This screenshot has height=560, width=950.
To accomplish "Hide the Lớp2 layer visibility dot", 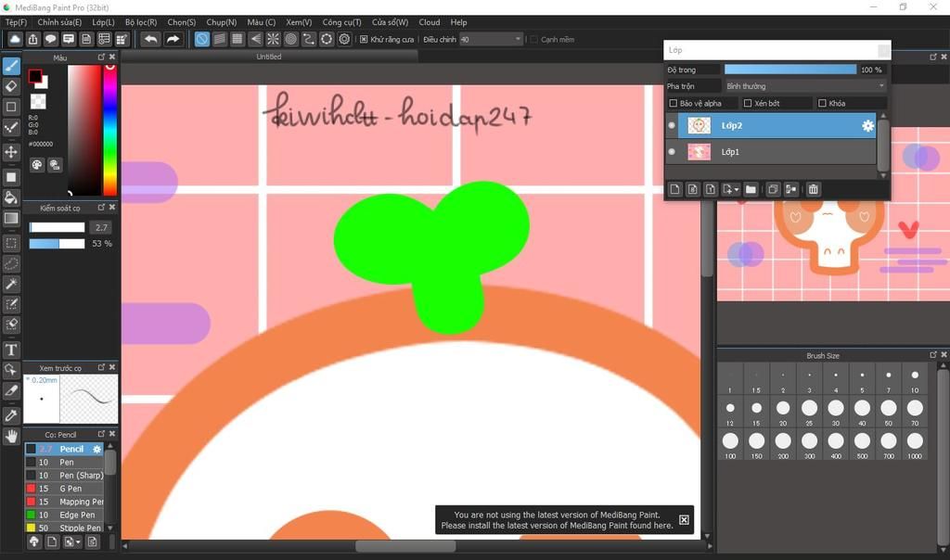I will coord(672,126).
